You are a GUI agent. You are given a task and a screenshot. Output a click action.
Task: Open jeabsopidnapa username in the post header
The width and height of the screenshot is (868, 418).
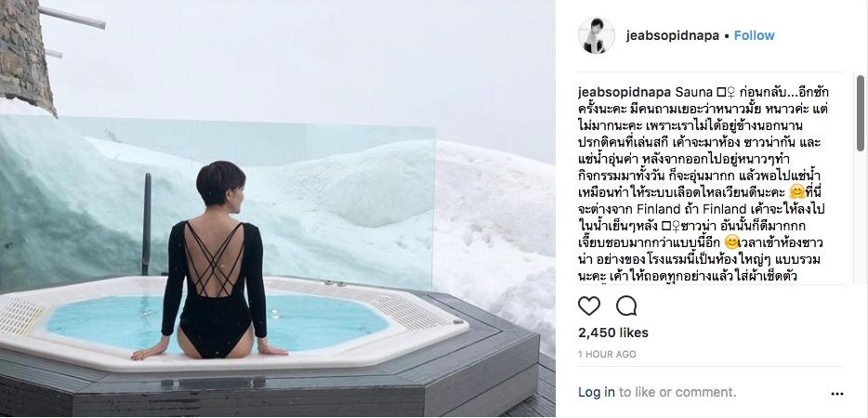(x=673, y=35)
